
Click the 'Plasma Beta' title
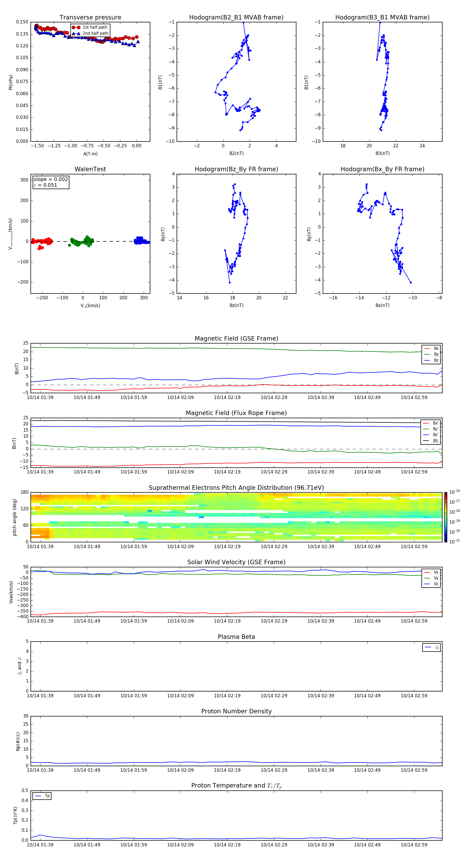[x=236, y=637]
